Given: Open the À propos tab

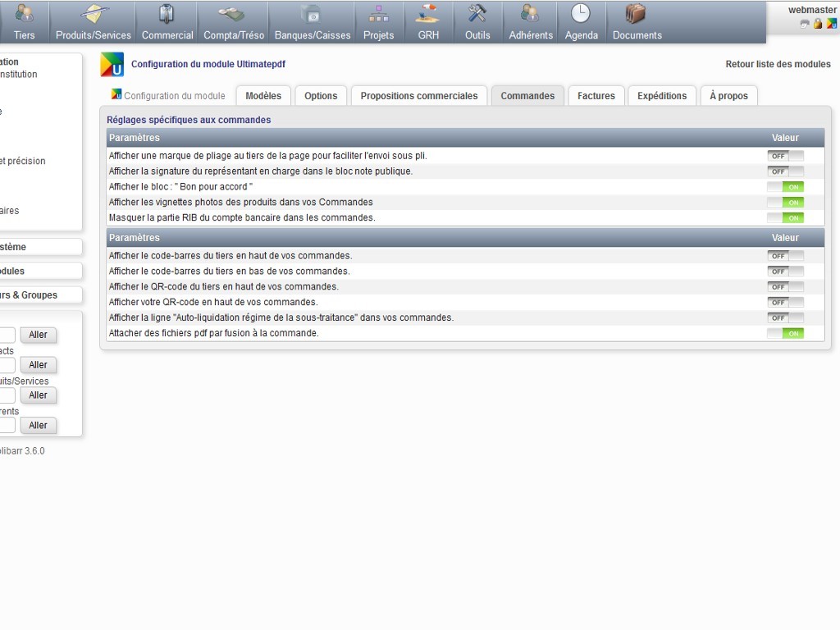Looking at the screenshot, I should point(728,96).
